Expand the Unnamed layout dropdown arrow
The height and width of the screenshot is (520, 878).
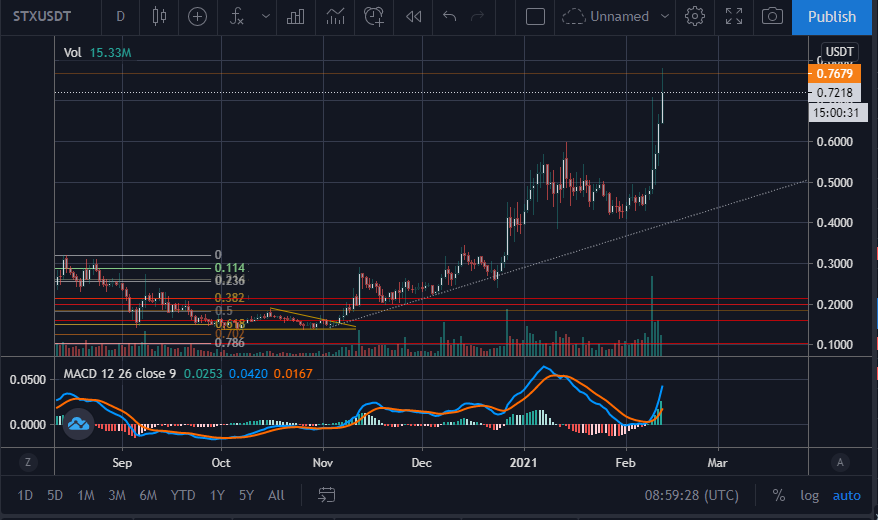point(665,16)
